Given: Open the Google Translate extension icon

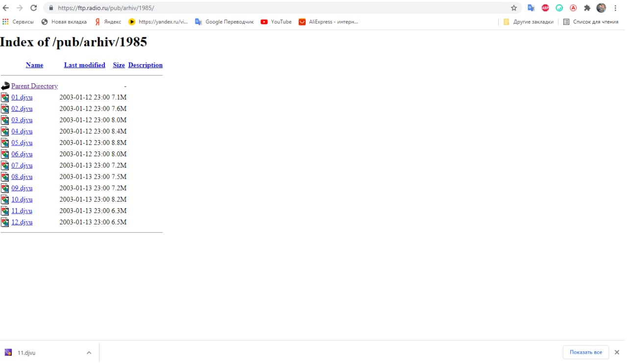Looking at the screenshot, I should pos(531,8).
